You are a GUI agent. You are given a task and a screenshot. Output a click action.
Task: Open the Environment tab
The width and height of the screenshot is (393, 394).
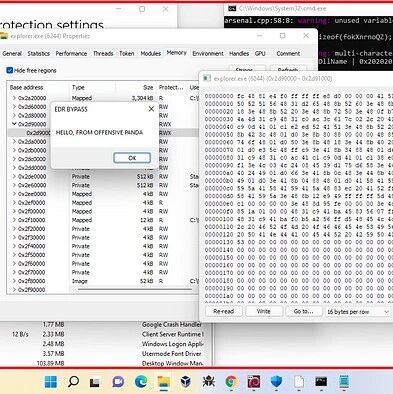tap(208, 53)
